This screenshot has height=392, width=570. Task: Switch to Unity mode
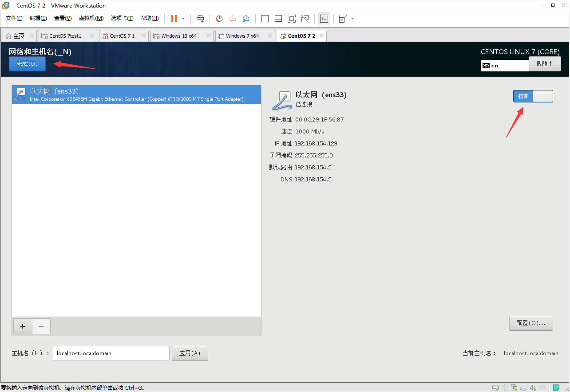[x=305, y=19]
